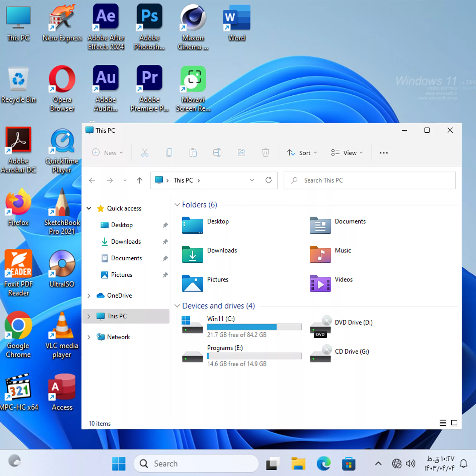Open the See more three-dots menu
Viewport: 476px width, 476px height.
click(x=384, y=153)
